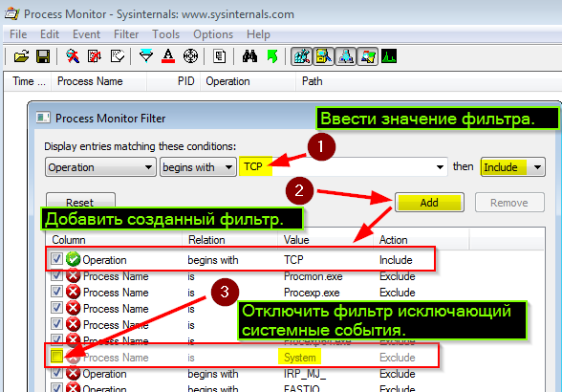
Task: Click the Include Process From Window target icon
Action: point(190,56)
